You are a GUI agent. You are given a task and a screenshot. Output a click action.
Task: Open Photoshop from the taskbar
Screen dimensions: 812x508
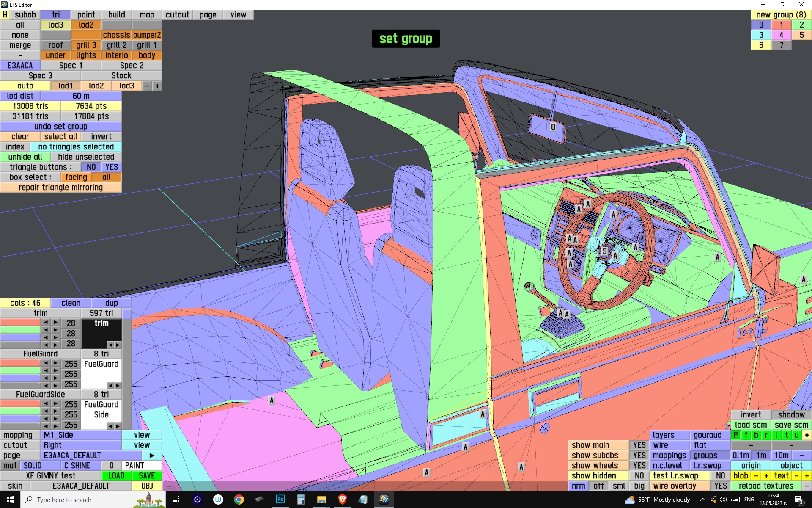(x=280, y=500)
